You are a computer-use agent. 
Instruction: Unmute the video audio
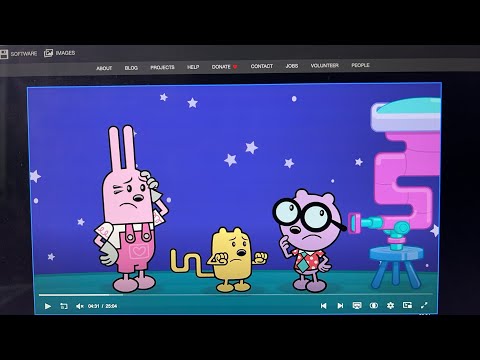(79, 306)
